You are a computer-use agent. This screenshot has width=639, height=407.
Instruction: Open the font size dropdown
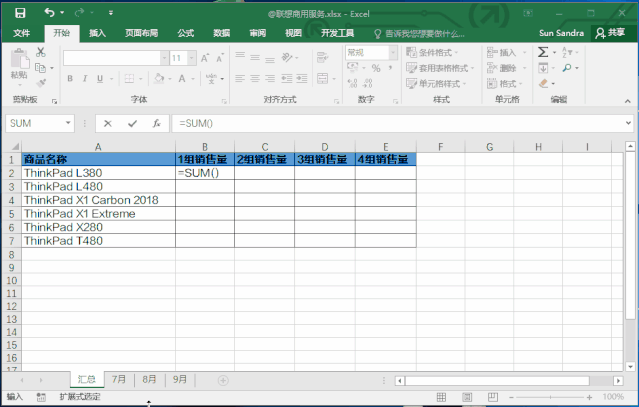point(192,58)
